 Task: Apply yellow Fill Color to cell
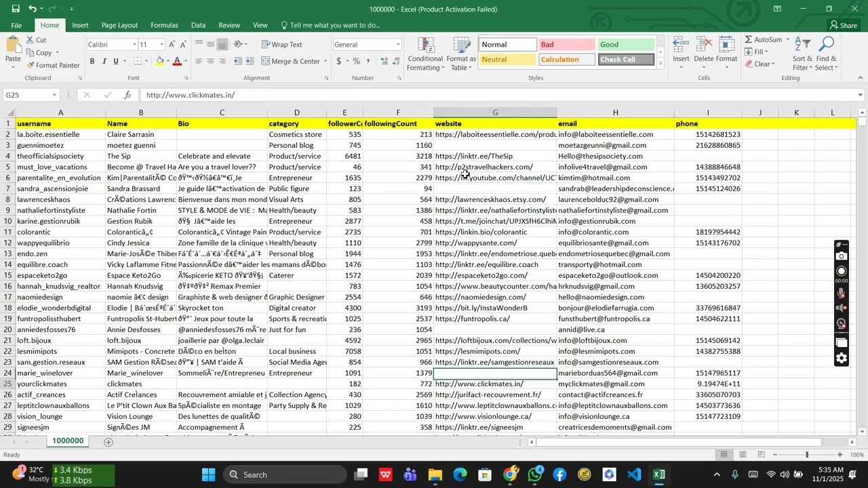coord(160,61)
